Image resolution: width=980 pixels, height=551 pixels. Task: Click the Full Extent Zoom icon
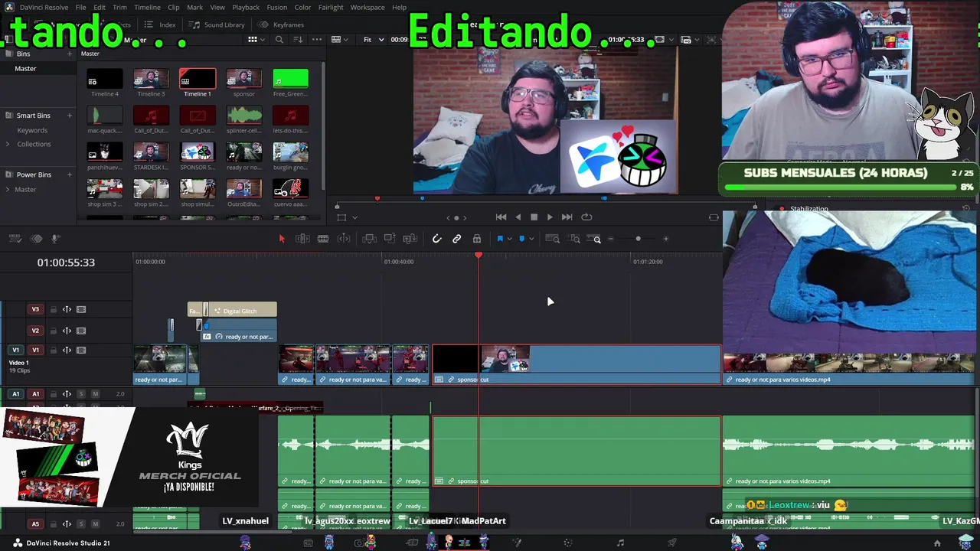click(552, 239)
